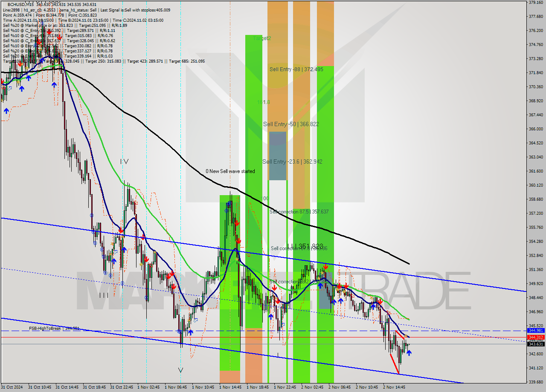Image resolution: width=546 pixels, height=392 pixels.
Task: Click the row with Target:339.164 R/R:1.03
Action: pos(58,56)
